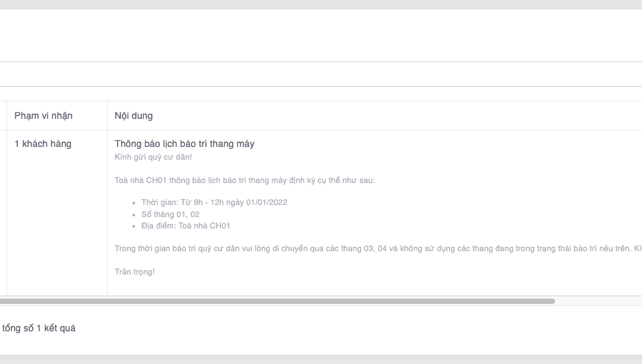Click the empty filter bar above the table
Viewport: 642px width, 364px height.
(x=321, y=74)
